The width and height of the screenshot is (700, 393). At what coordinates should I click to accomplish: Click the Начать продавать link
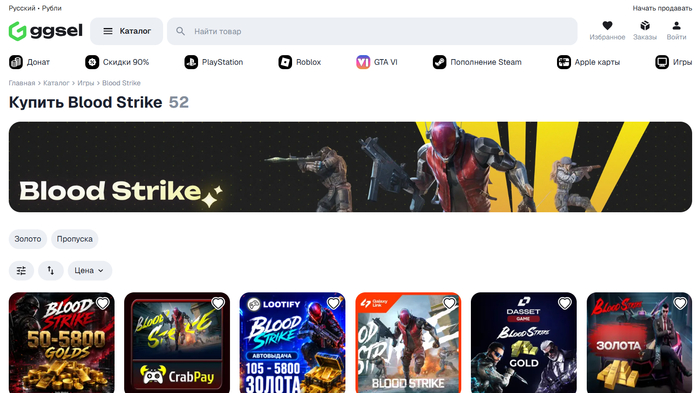(x=662, y=8)
